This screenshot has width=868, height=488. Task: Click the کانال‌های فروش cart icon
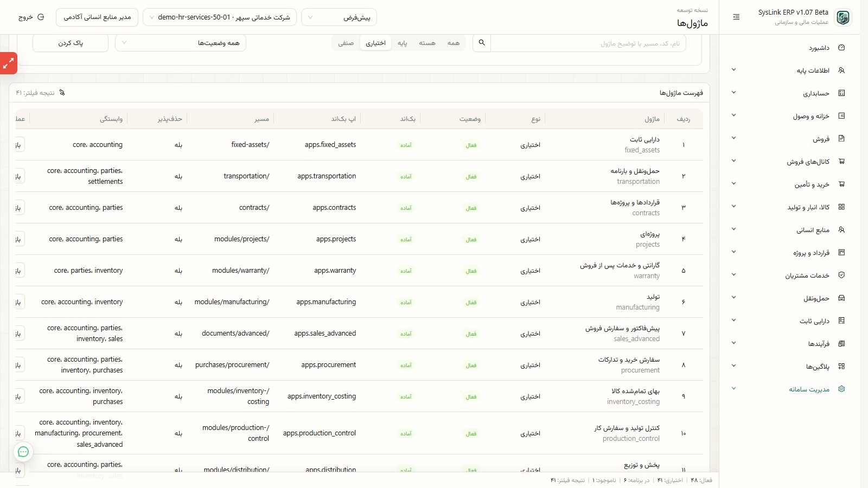(x=841, y=162)
